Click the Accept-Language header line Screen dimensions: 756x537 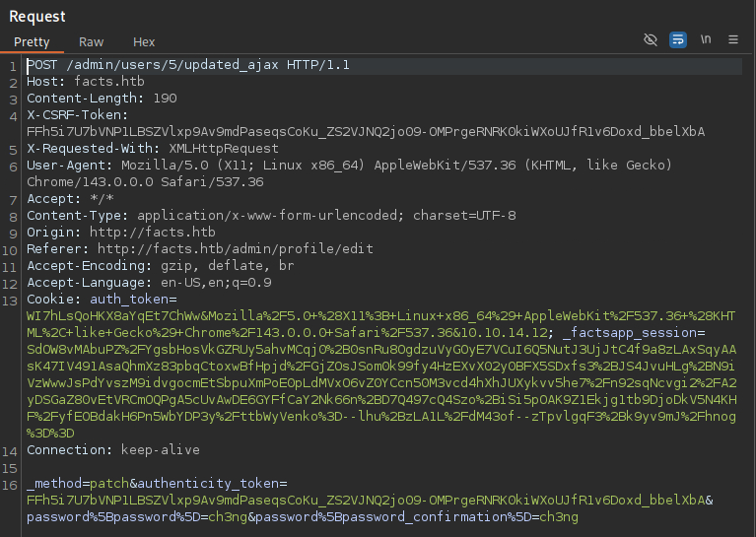[x=149, y=283]
